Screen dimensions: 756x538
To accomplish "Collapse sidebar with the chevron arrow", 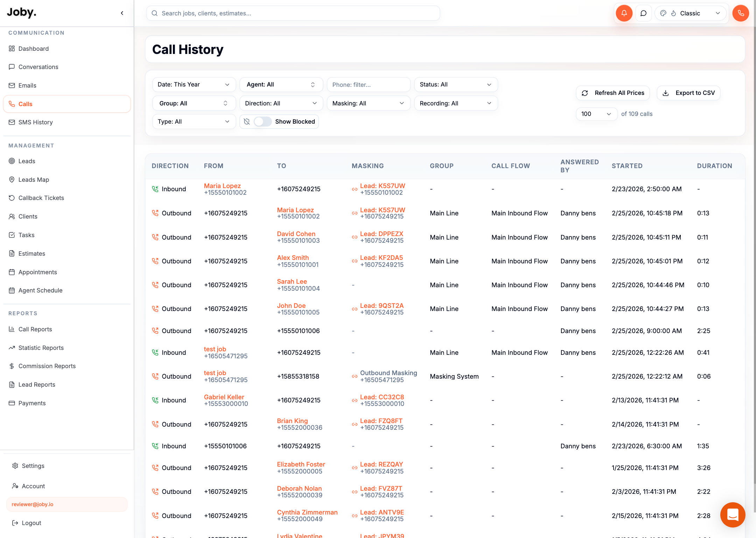I will [x=122, y=13].
